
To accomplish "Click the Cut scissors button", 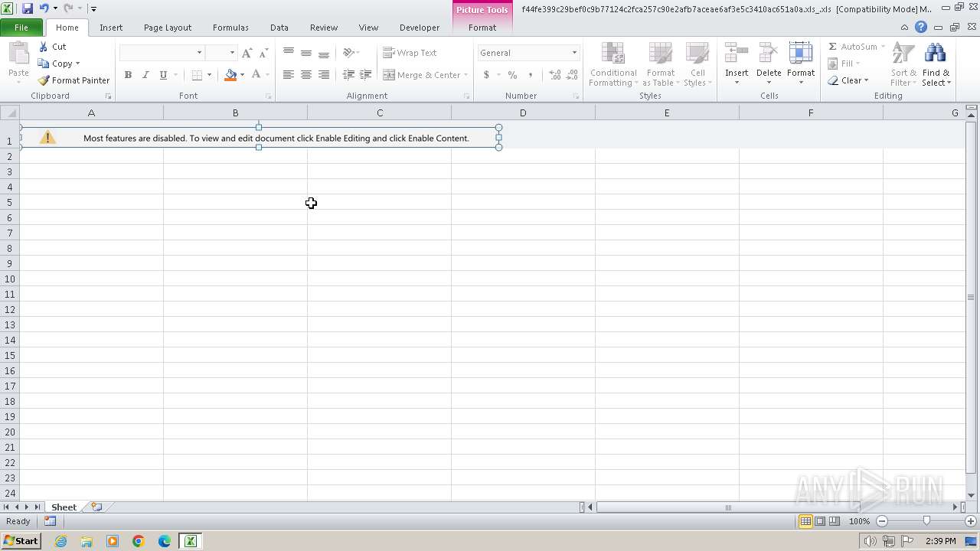I will [x=53, y=47].
